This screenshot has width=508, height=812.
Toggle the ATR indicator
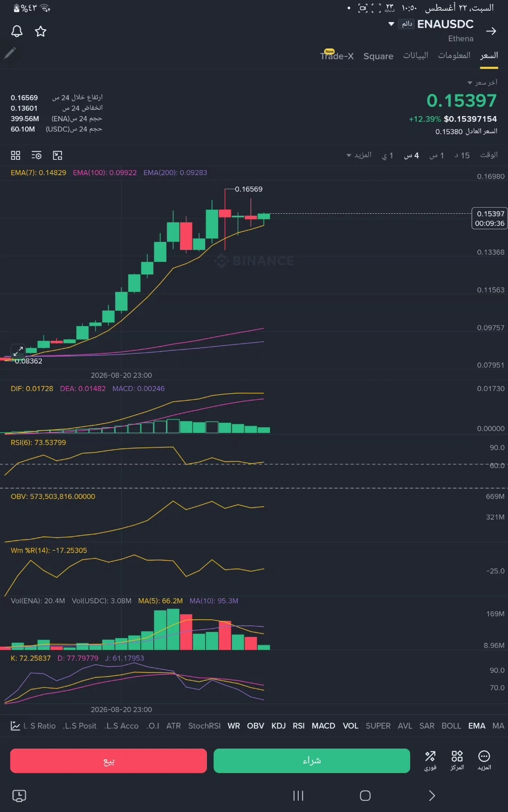pyautogui.click(x=174, y=726)
